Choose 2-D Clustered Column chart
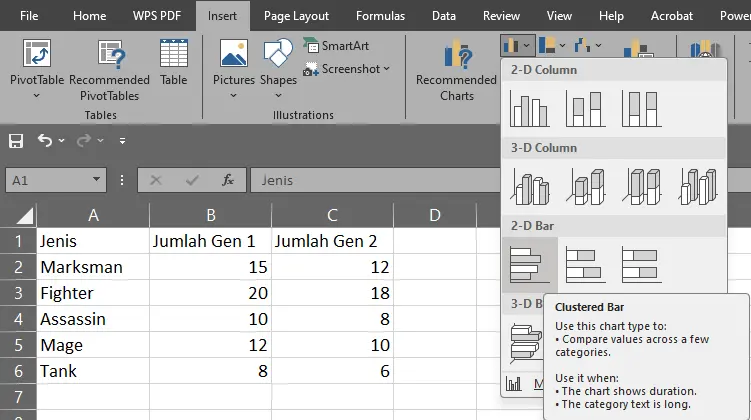751x420 pixels. click(x=529, y=109)
